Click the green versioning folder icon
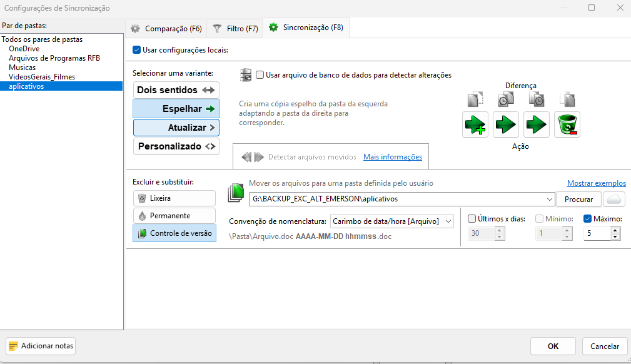Screen dimensions: 631x364 (236, 193)
